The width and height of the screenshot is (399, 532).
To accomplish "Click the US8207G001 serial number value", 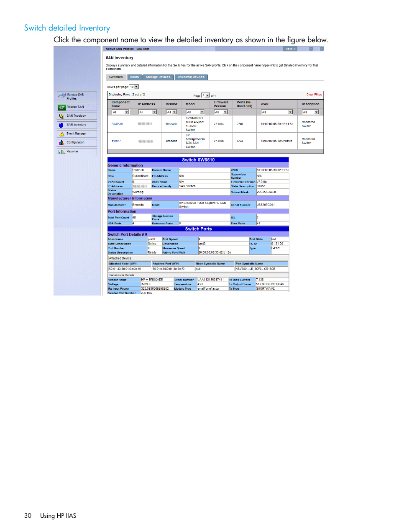I will coord(266,205).
